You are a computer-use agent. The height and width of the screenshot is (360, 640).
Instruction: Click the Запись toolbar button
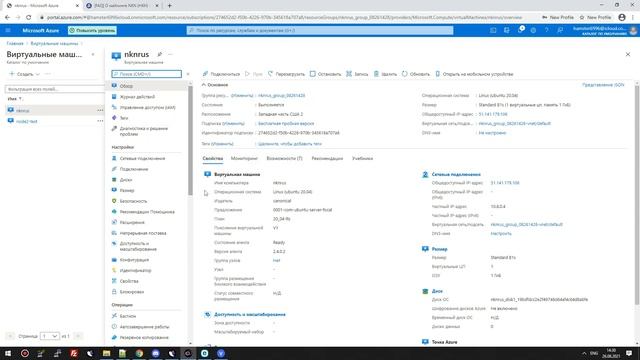(x=357, y=74)
